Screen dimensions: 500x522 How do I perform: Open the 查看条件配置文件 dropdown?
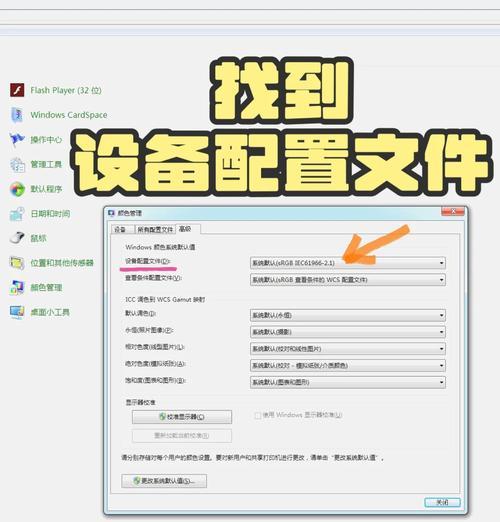pos(348,280)
